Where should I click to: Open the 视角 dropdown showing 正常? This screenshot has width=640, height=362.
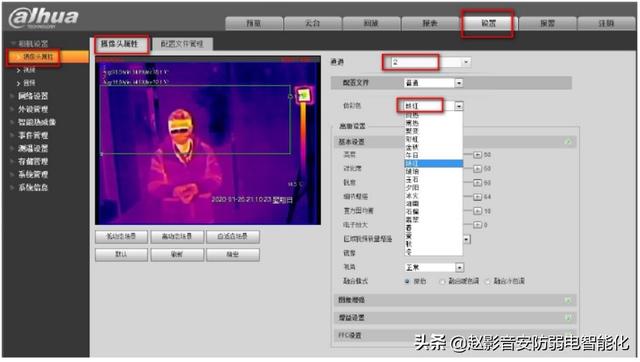434,267
